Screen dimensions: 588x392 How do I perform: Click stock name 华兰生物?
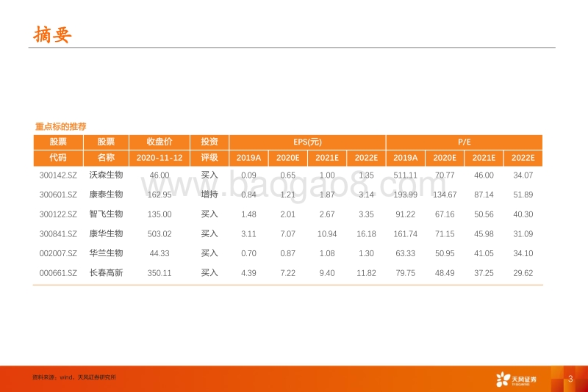click(106, 253)
